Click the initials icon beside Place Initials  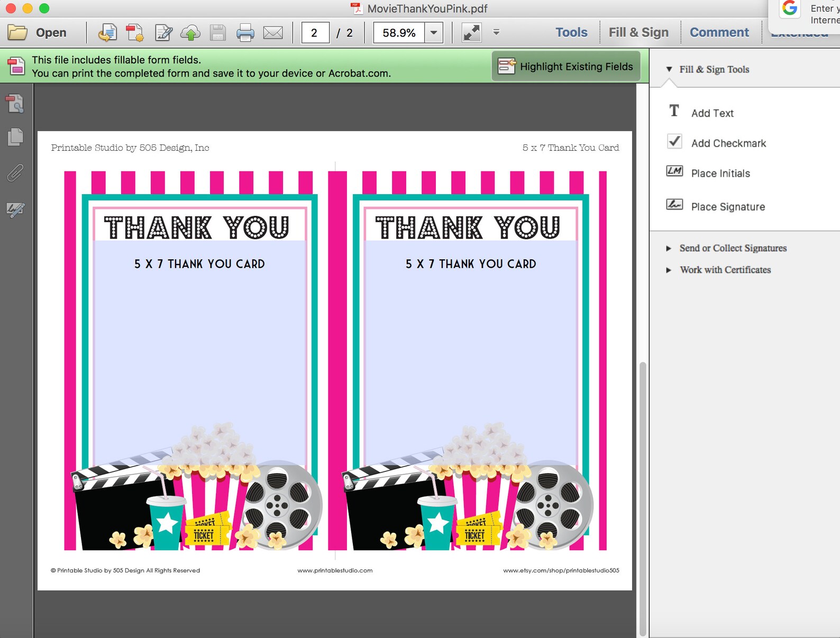[674, 171]
